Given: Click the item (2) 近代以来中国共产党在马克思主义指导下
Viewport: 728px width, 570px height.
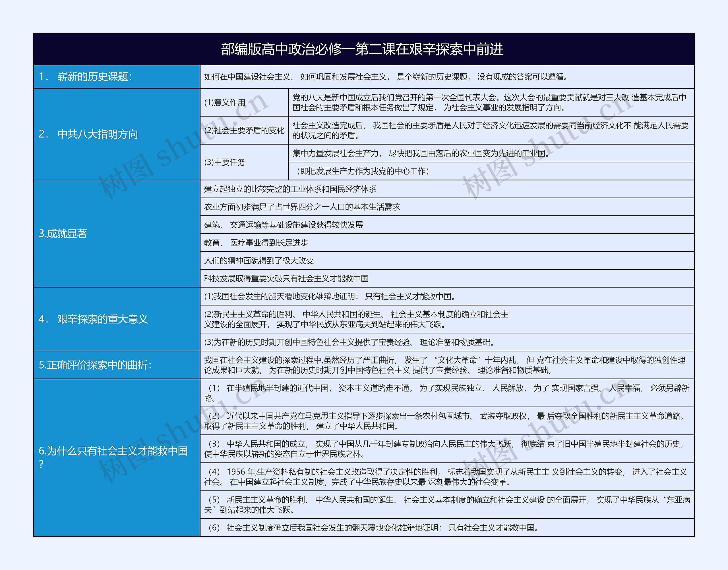Looking at the screenshot, I should tap(447, 421).
